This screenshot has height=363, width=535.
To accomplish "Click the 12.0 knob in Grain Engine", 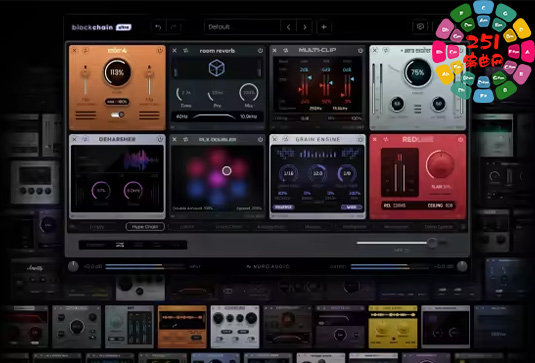I will pos(318,173).
